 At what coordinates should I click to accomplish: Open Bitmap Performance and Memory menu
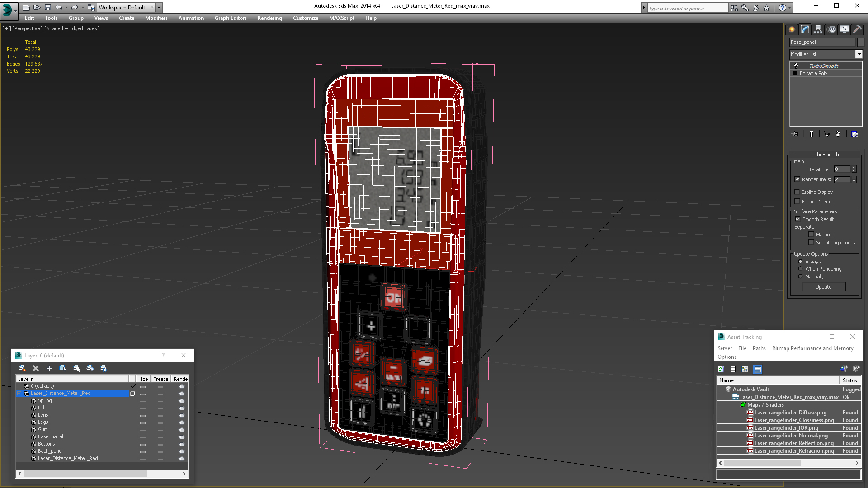click(812, 348)
